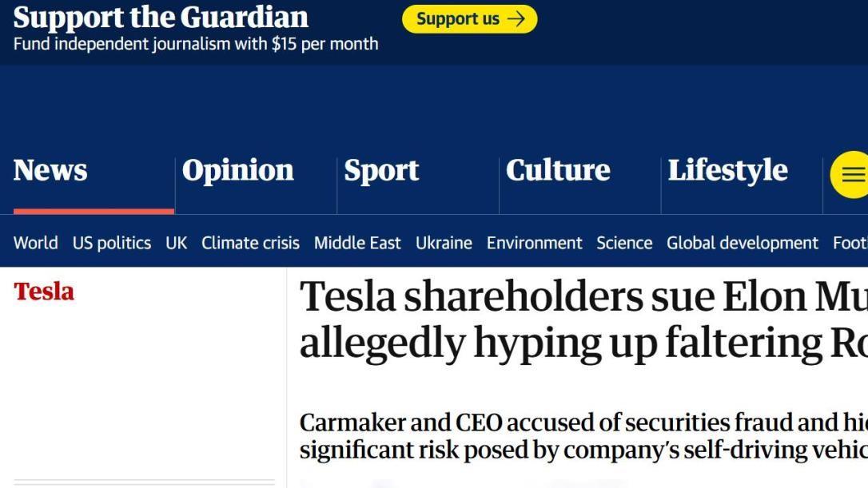Screen dimensions: 868x488
Task: Navigate to US politics subsection
Action: [111, 243]
